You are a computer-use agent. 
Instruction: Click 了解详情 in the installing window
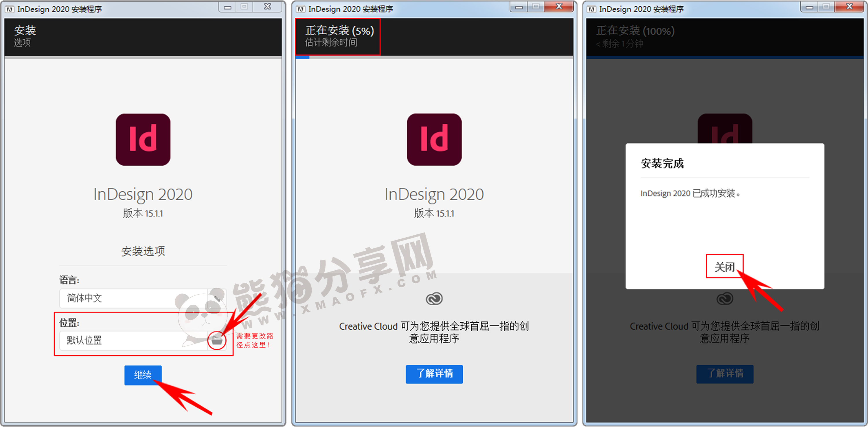[434, 374]
